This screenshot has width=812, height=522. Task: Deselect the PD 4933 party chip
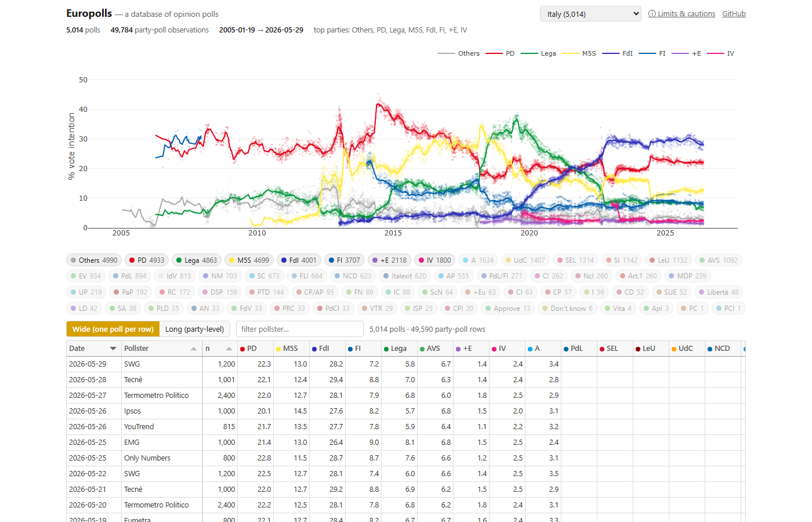pyautogui.click(x=147, y=260)
